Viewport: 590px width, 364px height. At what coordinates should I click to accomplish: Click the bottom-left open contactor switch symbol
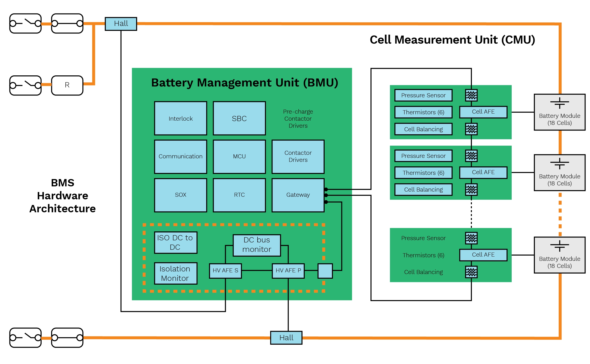pos(25,338)
